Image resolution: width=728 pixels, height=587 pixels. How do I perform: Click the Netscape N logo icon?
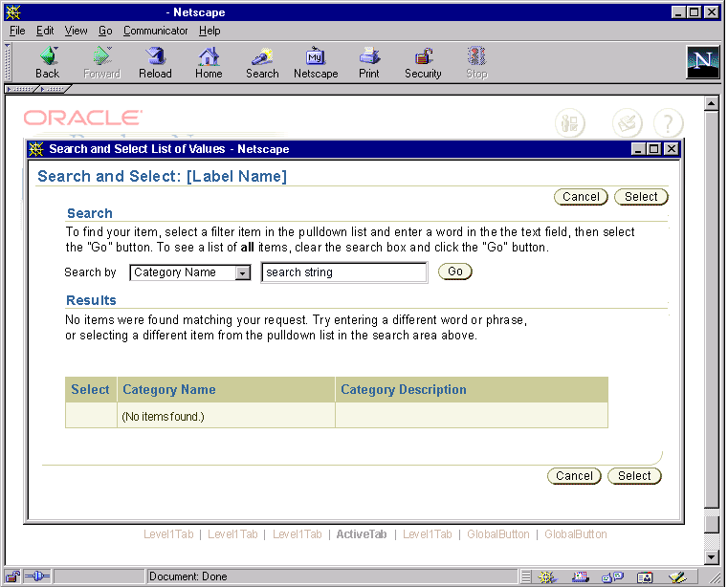[x=702, y=62]
